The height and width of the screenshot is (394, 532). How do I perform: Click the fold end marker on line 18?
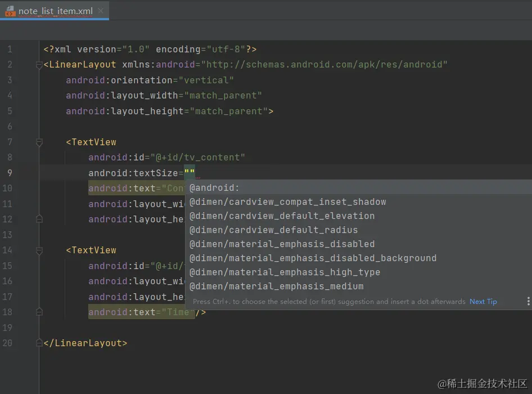pos(39,312)
